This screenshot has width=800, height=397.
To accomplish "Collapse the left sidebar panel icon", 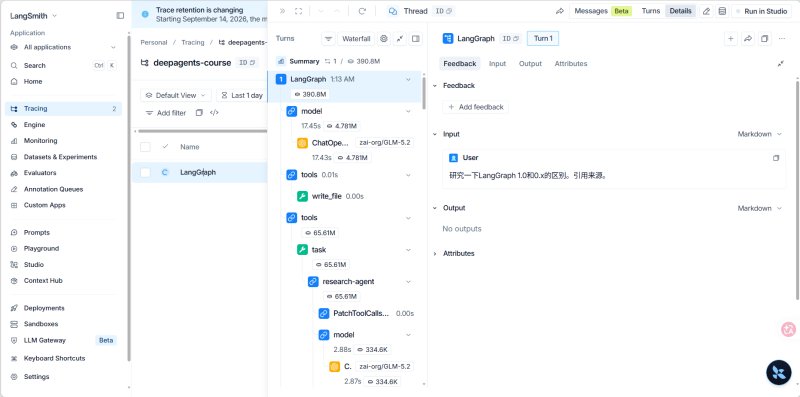I will coord(120,16).
